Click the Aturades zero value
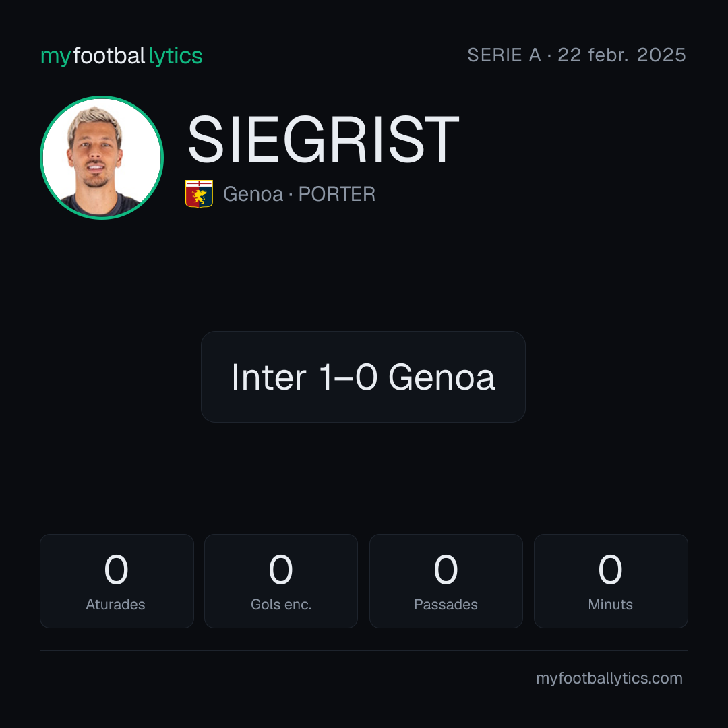This screenshot has width=728, height=728. coord(116,570)
